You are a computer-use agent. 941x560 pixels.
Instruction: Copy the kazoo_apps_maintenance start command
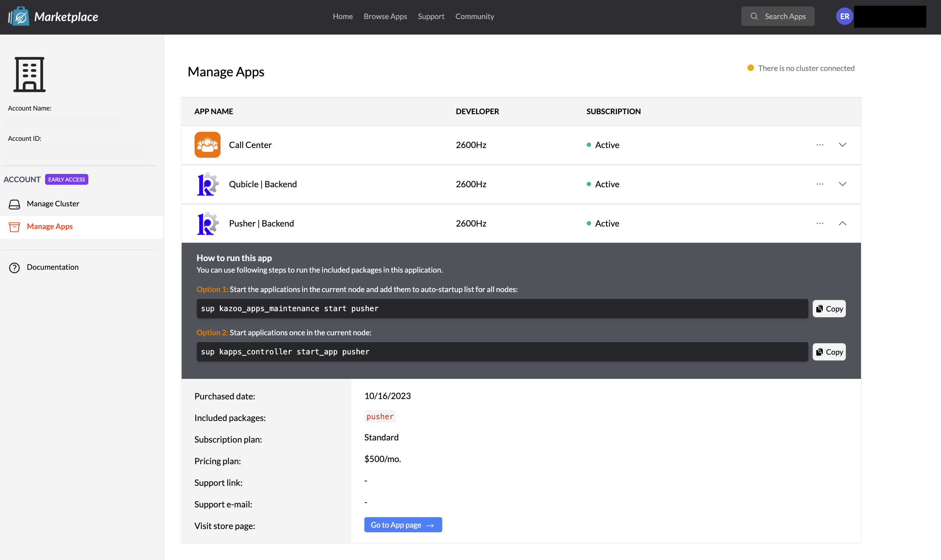[x=829, y=309]
